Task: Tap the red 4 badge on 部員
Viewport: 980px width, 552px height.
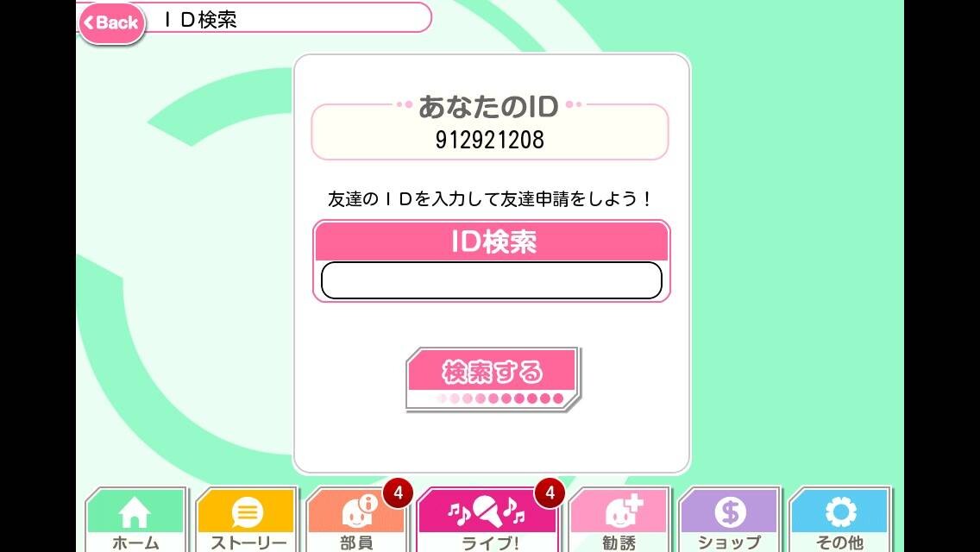Action: pyautogui.click(x=399, y=493)
